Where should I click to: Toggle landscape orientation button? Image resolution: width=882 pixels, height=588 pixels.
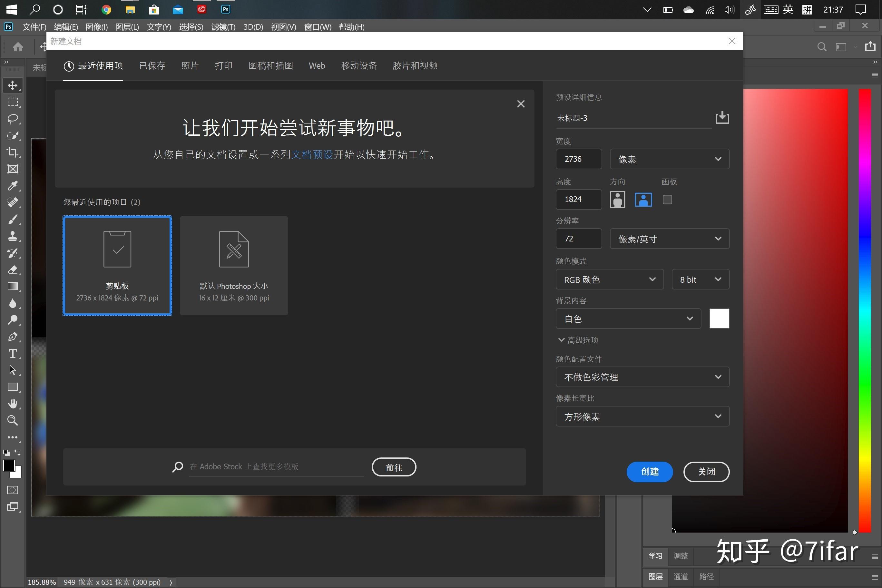(x=644, y=199)
